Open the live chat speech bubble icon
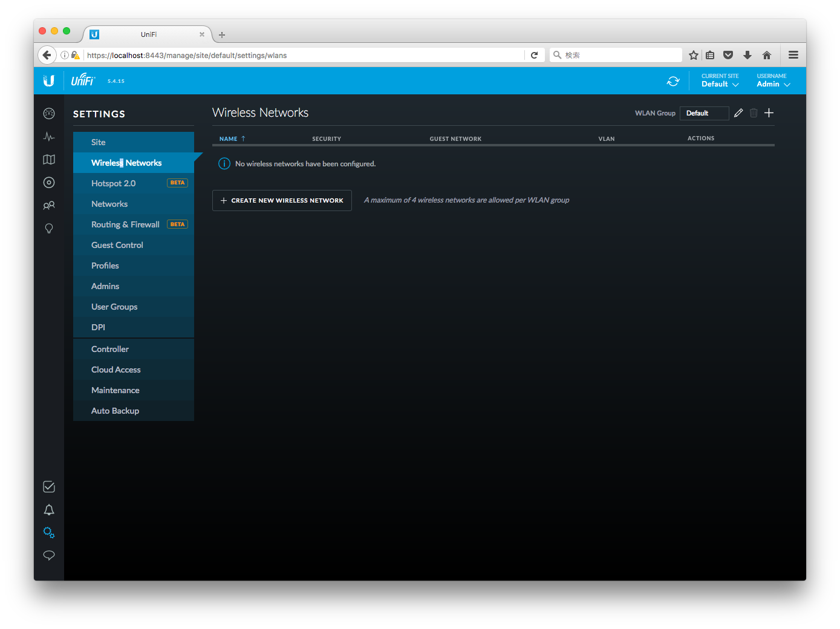Screen dimensions: 840x629 coord(49,555)
